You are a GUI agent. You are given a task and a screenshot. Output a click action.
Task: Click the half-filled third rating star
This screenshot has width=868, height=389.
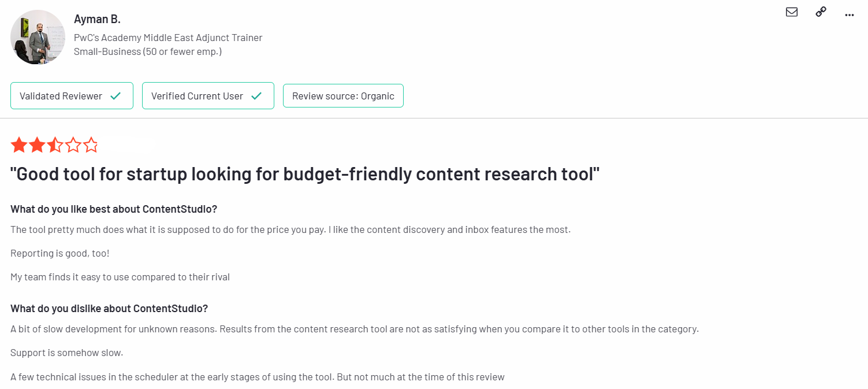coord(55,145)
